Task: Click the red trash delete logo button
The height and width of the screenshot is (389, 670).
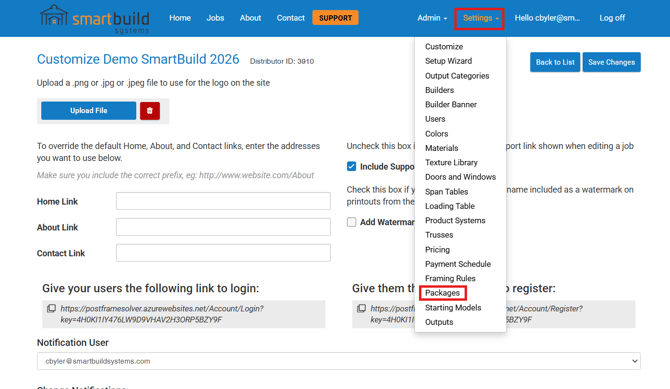Action: [150, 111]
